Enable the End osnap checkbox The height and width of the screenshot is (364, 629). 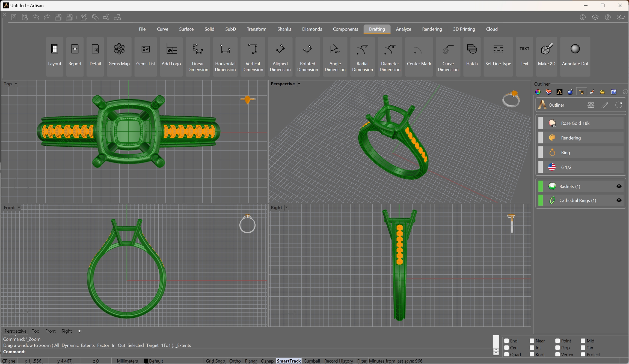(506, 341)
